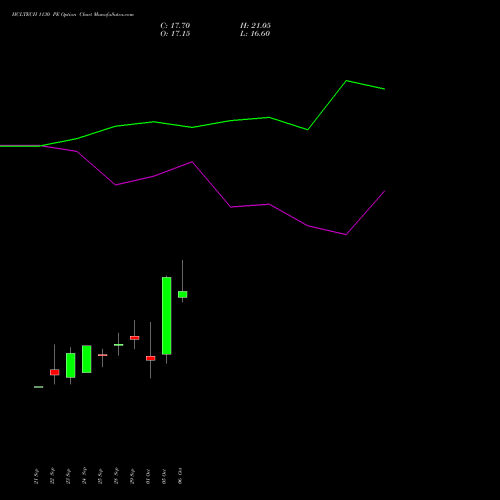Click the HCLTECH 1120 PE Options chart title
This screenshot has width=500, height=500.
coord(73,15)
